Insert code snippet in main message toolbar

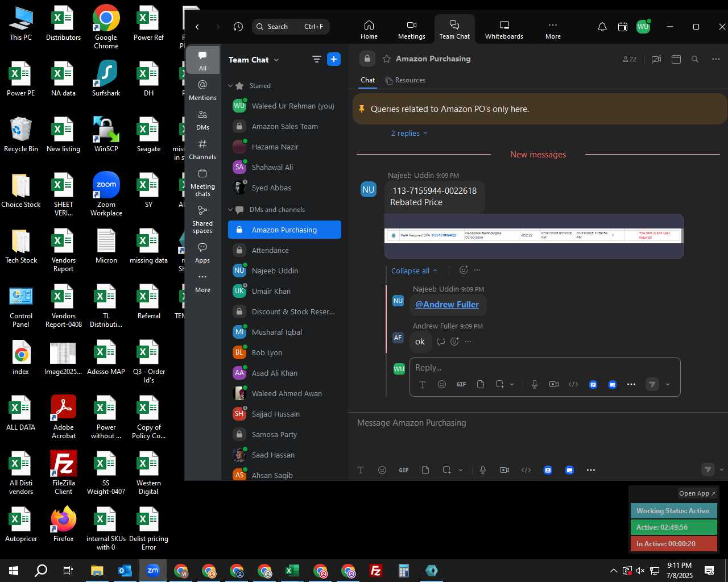click(x=526, y=470)
